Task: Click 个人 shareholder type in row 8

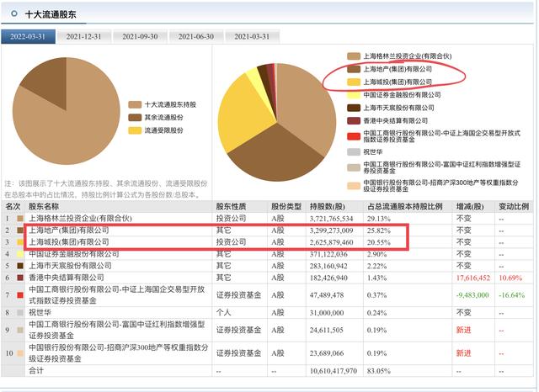Action: [223, 312]
